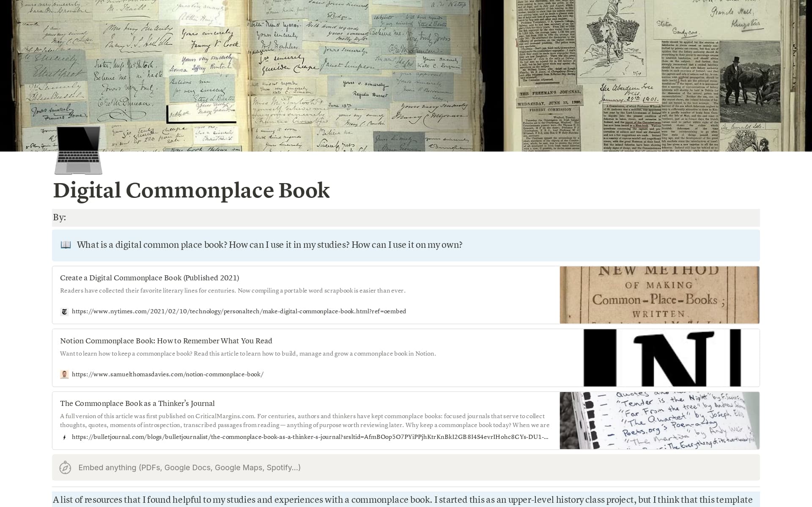Select the Embed anything callout text
812x507 pixels.
[189, 468]
